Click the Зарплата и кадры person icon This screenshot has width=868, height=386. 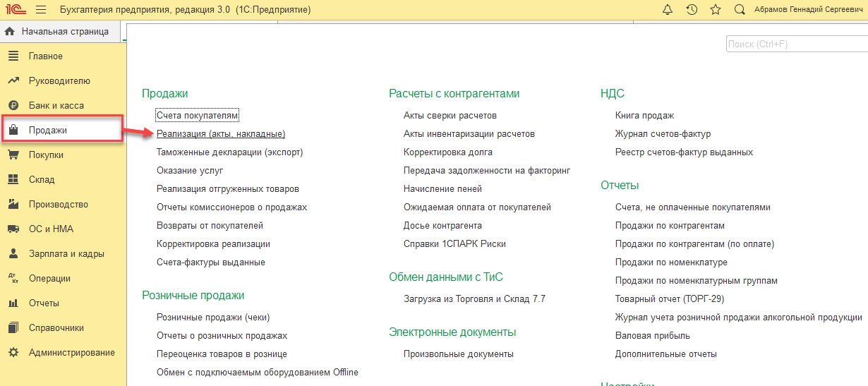(x=13, y=254)
